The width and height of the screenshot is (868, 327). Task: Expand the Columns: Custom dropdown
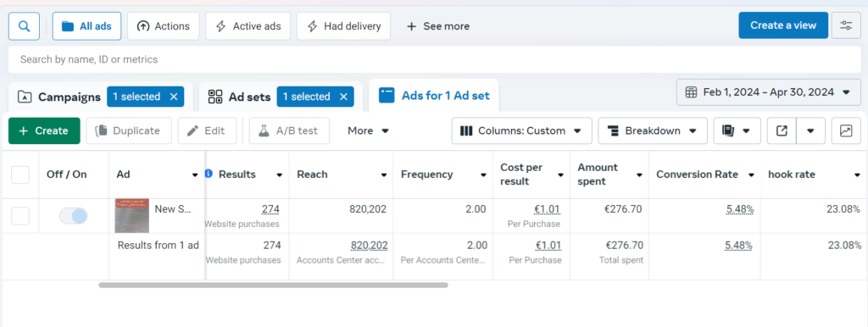pyautogui.click(x=521, y=130)
